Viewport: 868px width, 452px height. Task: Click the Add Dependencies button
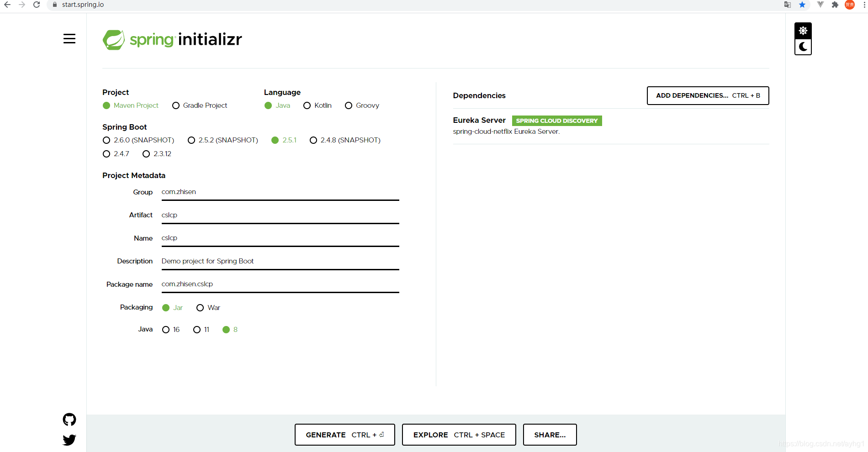708,95
